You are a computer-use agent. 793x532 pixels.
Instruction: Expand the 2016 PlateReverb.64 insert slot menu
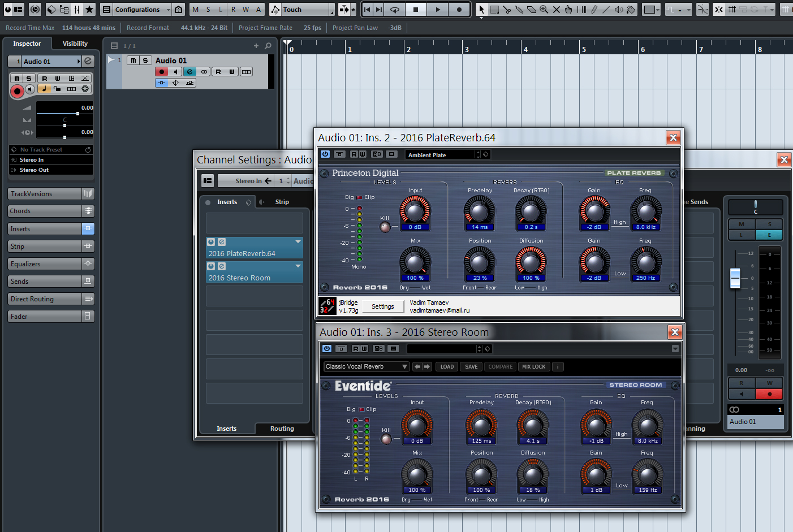click(x=298, y=241)
